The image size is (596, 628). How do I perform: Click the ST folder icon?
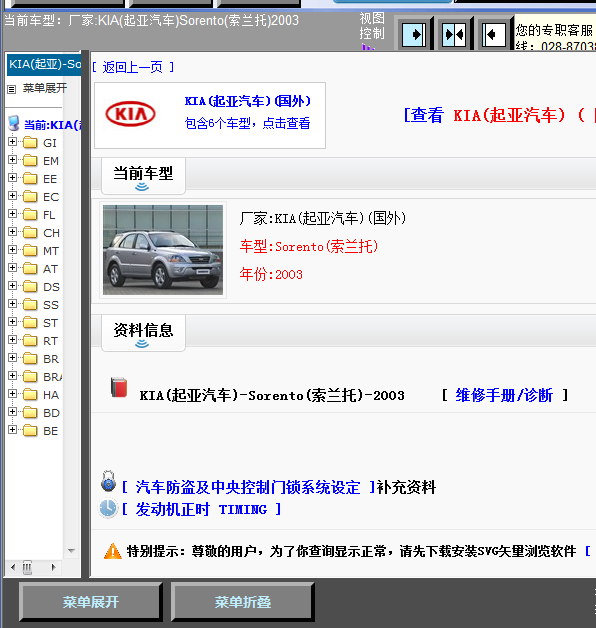pyautogui.click(x=30, y=323)
